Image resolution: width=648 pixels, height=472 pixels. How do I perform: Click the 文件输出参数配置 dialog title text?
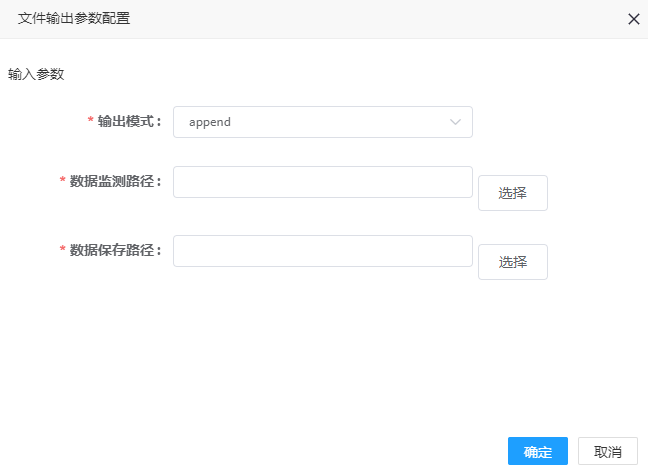click(x=74, y=19)
